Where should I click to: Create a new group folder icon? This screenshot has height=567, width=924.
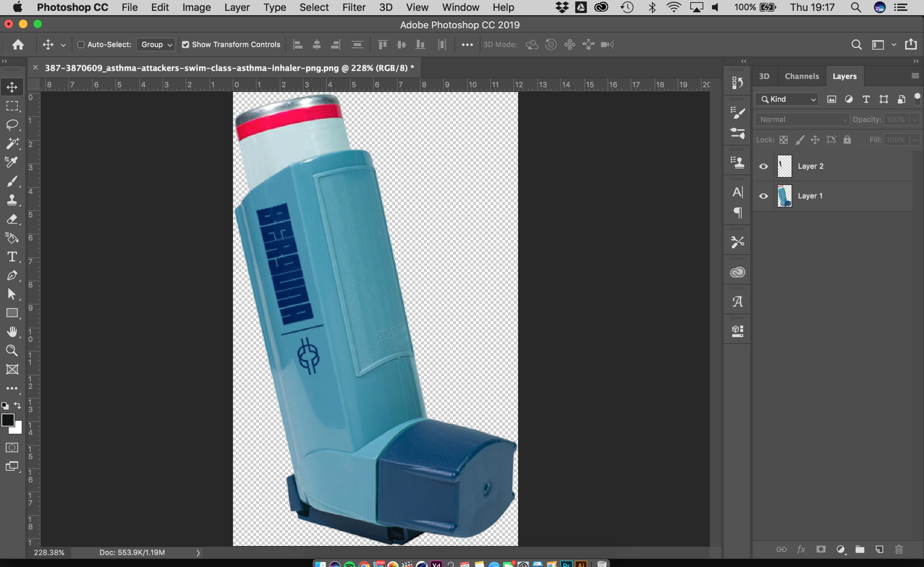tap(860, 549)
